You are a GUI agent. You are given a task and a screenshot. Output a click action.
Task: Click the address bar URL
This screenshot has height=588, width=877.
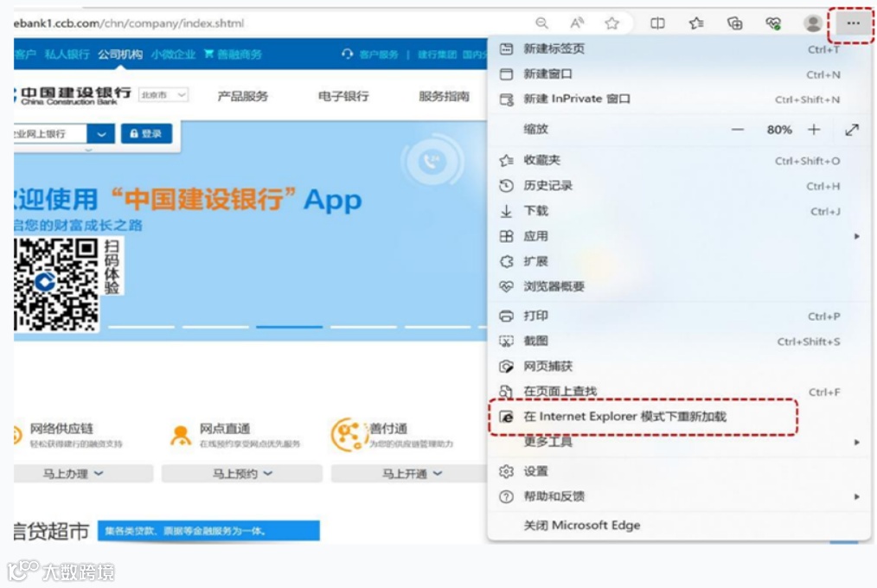(129, 23)
